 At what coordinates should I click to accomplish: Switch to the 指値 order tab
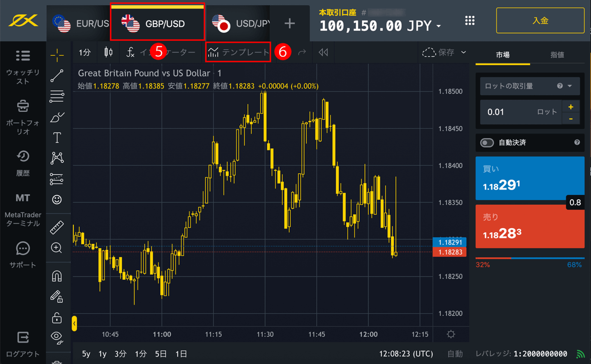(557, 55)
